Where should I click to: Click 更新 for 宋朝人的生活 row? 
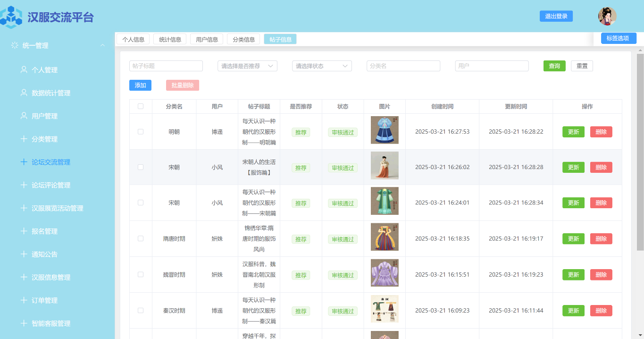pyautogui.click(x=573, y=167)
